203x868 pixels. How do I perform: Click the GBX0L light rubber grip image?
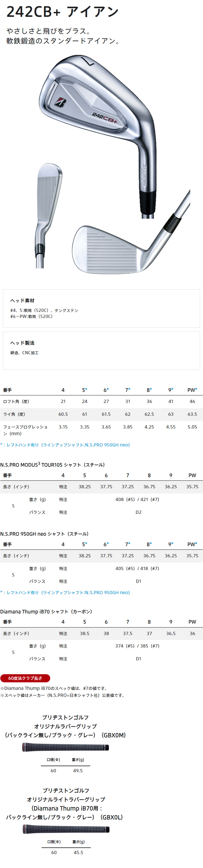click(x=66, y=829)
